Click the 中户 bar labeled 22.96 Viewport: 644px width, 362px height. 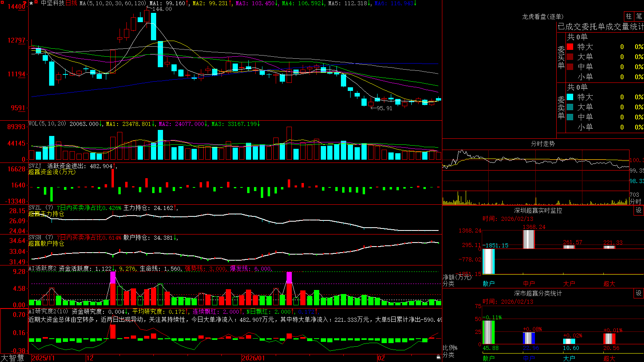528,338
